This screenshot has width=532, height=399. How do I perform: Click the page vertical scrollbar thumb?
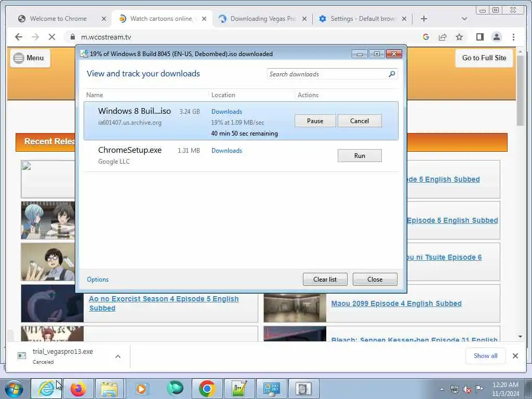click(x=520, y=90)
